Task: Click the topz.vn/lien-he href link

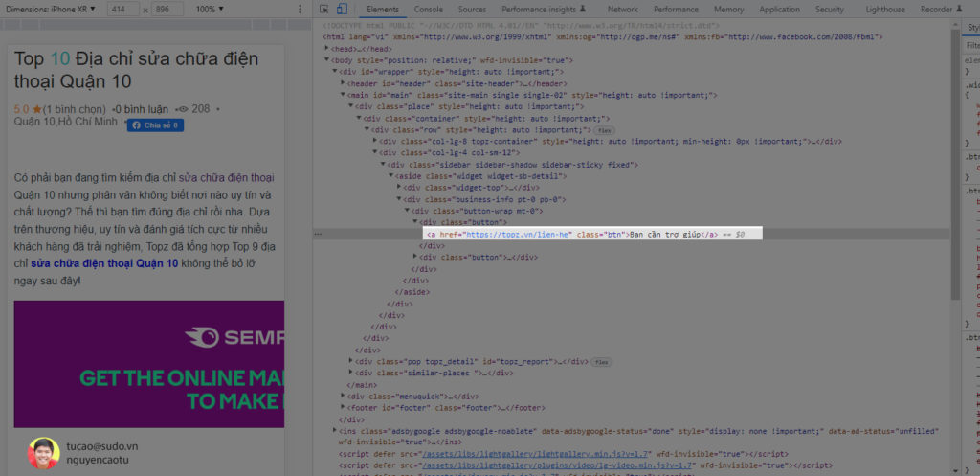Action: click(517, 234)
